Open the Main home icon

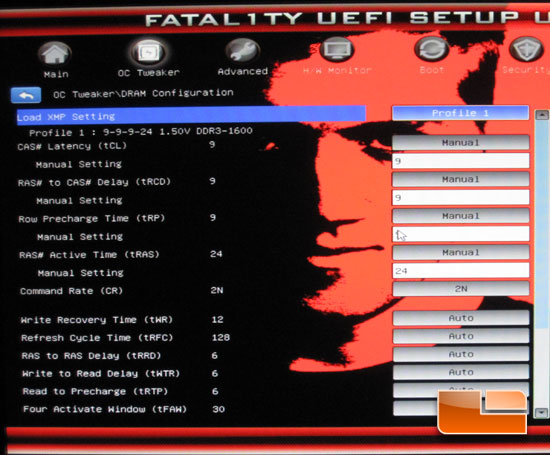[x=55, y=54]
